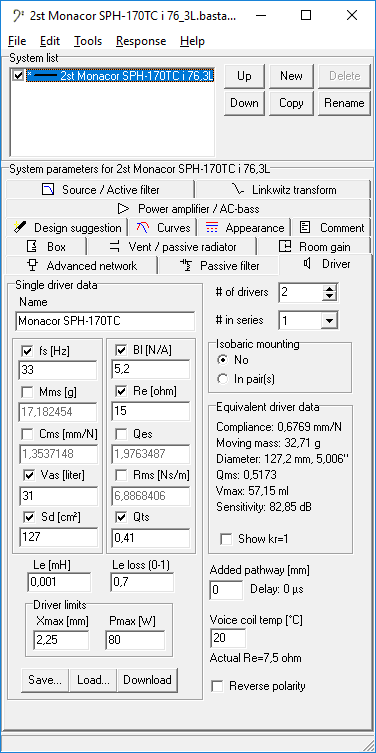Select isobaric mounting No option
The height and width of the screenshot is (753, 376).
click(222, 360)
